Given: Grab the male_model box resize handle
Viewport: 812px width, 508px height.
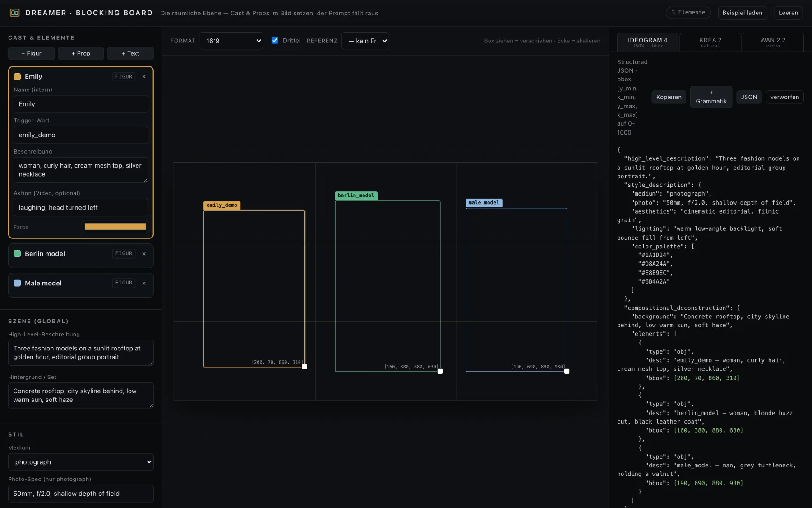Looking at the screenshot, I should (x=567, y=371).
